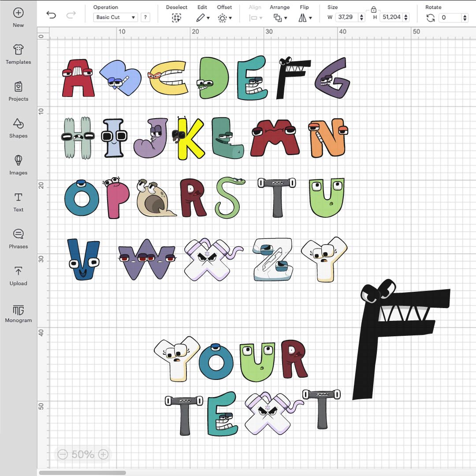Click the operation help question mark button

(145, 18)
